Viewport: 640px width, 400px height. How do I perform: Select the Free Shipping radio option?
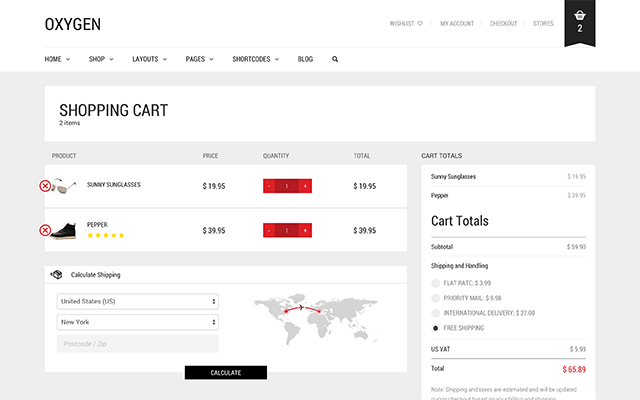(436, 328)
